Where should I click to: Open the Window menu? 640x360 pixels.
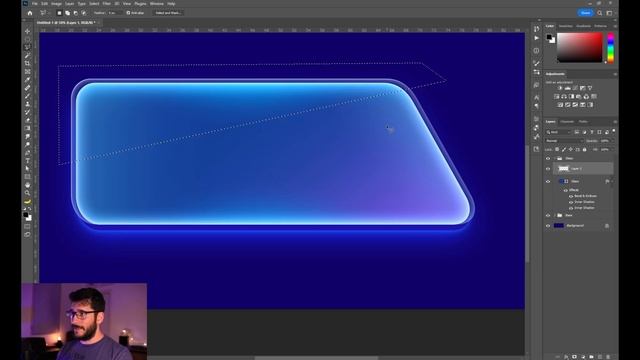pyautogui.click(x=157, y=4)
